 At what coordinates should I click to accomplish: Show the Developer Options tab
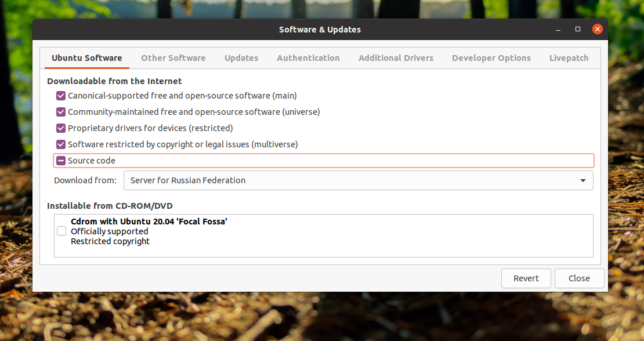pos(491,58)
